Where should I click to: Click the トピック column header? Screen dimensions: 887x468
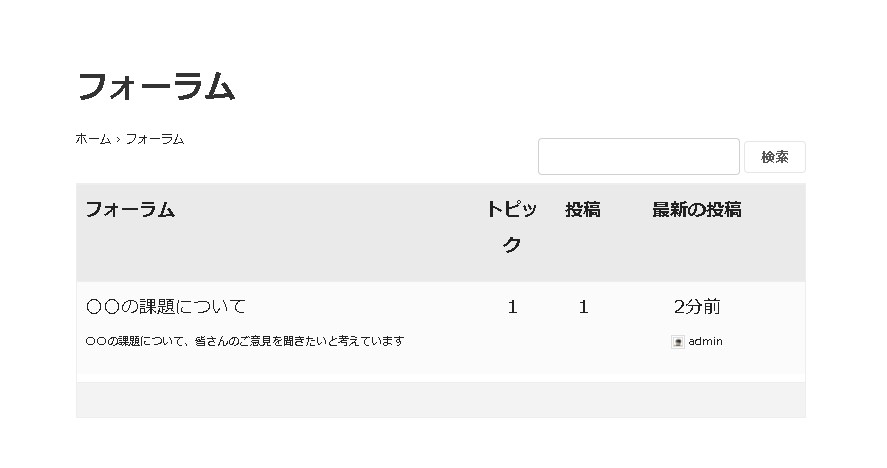(511, 227)
